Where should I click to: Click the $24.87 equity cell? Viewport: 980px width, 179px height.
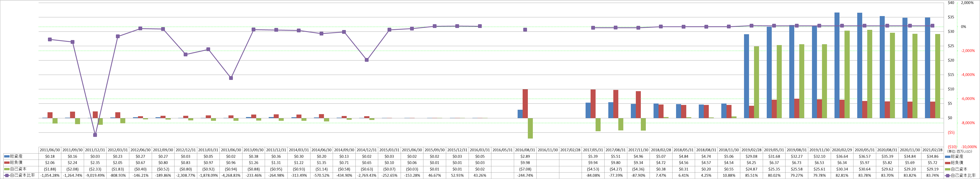(751, 169)
